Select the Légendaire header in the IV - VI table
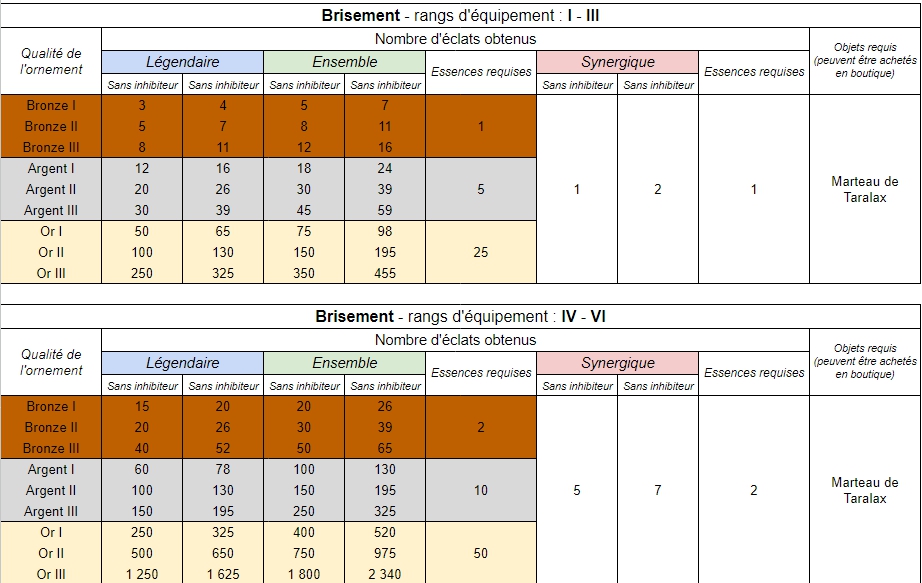 tap(182, 363)
